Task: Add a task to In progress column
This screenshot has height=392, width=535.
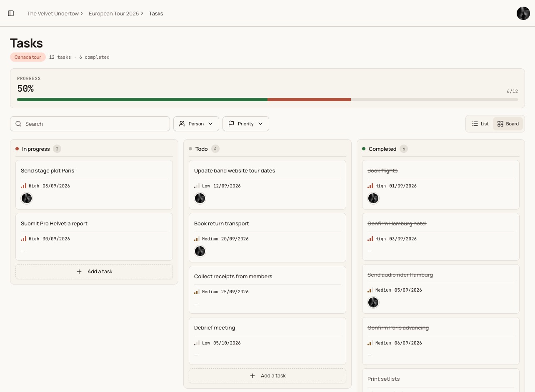Action: click(94, 272)
